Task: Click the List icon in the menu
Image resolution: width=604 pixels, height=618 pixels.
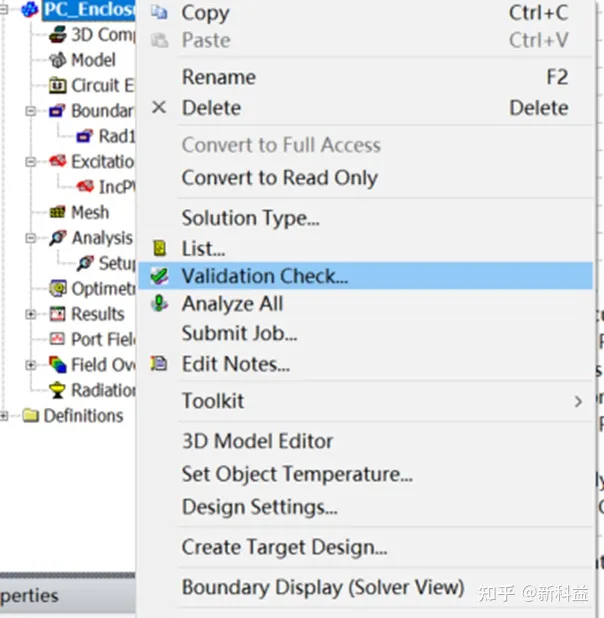Action: [x=160, y=248]
